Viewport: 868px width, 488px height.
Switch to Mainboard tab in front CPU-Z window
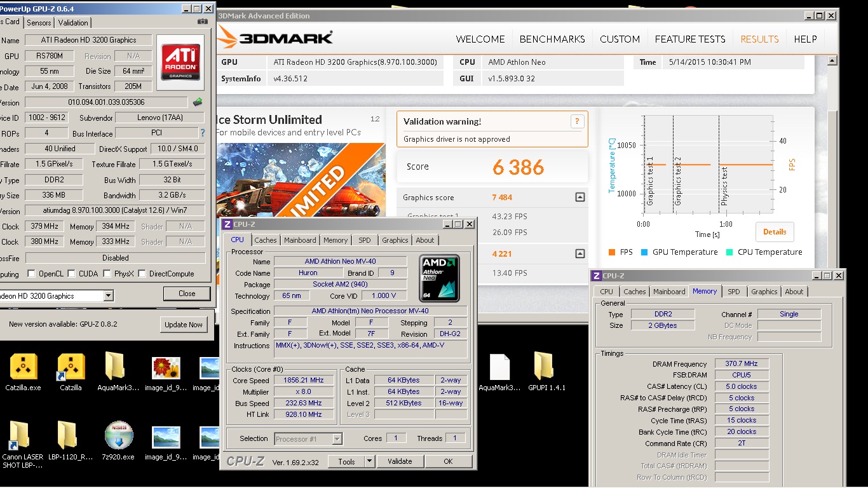pyautogui.click(x=300, y=240)
